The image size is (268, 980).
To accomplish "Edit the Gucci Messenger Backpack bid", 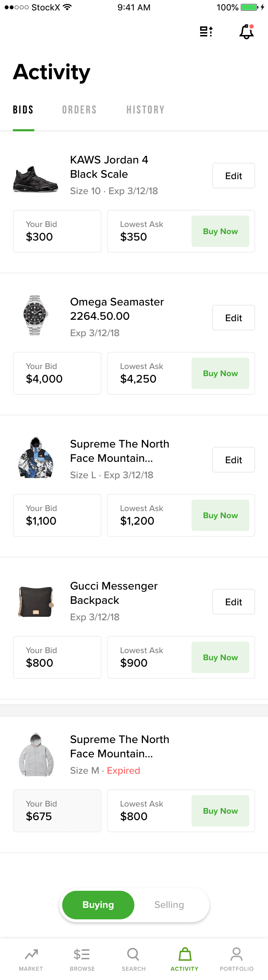I will tap(233, 601).
